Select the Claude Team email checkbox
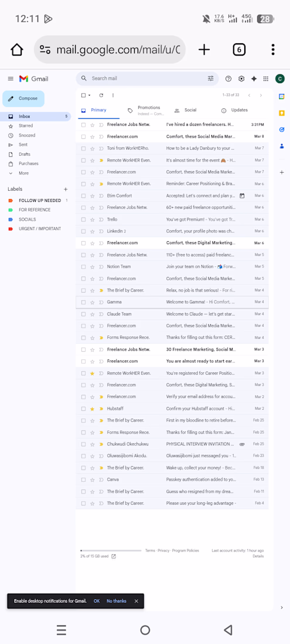Viewport: 290px width, 644px height. (x=83, y=314)
